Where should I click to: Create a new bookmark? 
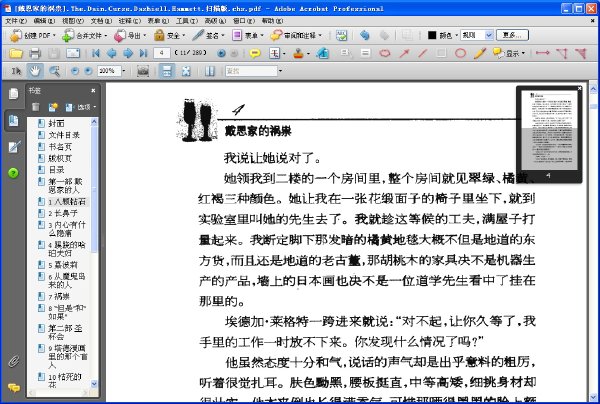coord(53,107)
